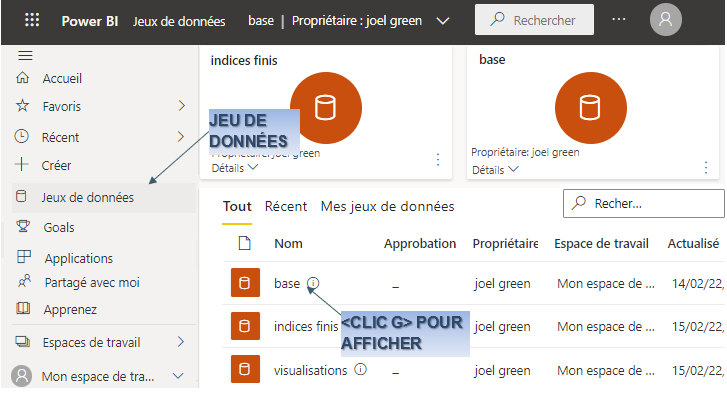Open the dataset owner dropdown in header
Screen dimensions: 727x394
pyautogui.click(x=443, y=21)
